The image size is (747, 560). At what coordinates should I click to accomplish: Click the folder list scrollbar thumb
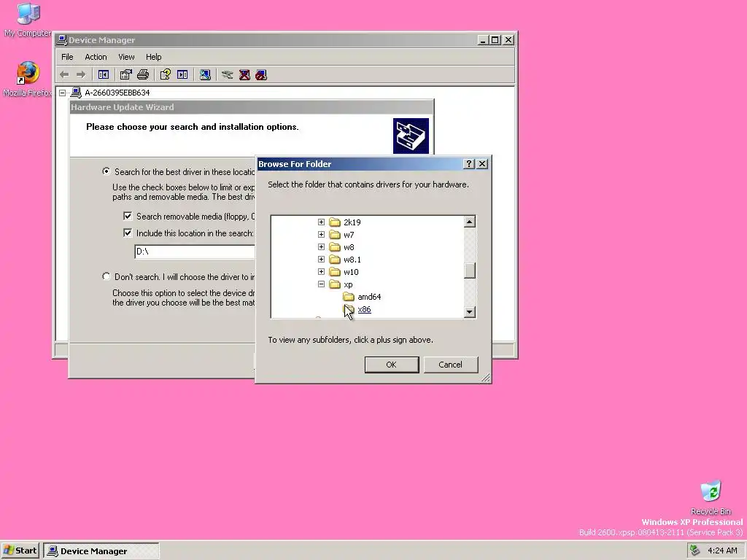tap(470, 271)
